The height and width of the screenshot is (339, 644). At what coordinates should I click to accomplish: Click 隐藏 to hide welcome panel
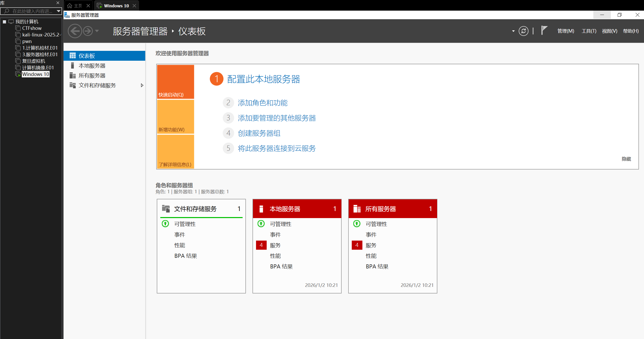point(626,159)
